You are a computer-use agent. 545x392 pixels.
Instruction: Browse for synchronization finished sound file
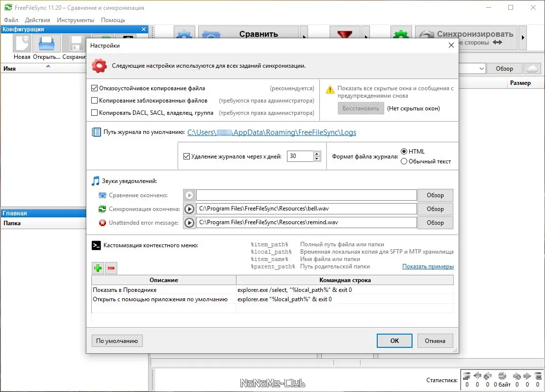coord(435,209)
